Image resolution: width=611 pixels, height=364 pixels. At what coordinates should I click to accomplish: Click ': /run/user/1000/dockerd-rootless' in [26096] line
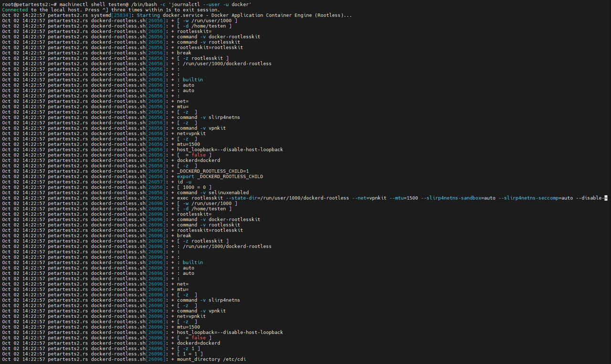click(224, 246)
